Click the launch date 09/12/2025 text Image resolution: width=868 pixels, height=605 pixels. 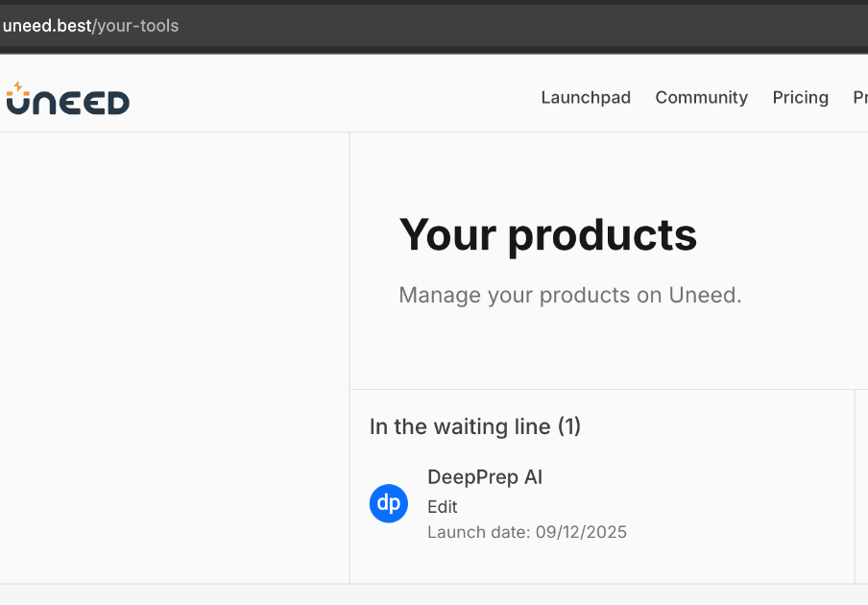(581, 532)
